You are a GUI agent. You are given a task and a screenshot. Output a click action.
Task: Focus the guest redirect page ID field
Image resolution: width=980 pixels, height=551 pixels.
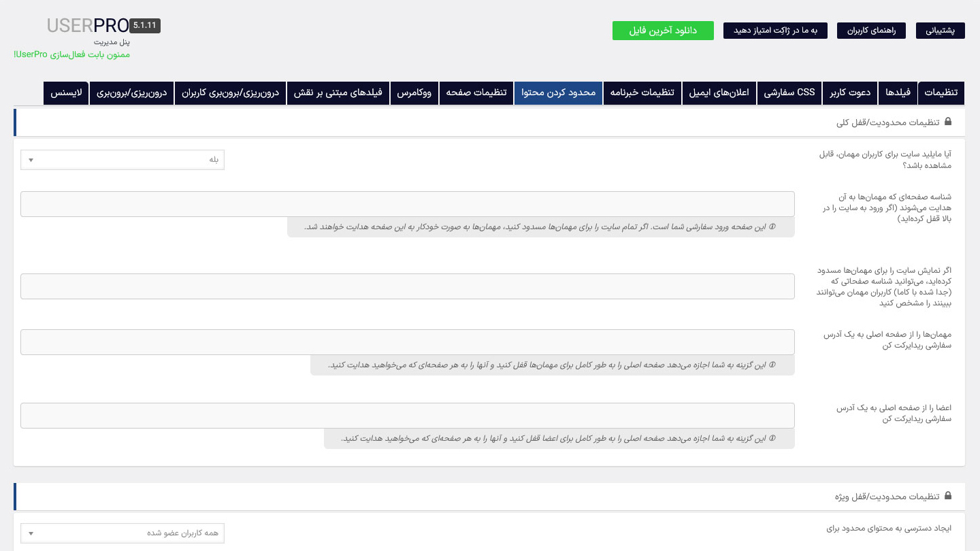click(x=408, y=204)
